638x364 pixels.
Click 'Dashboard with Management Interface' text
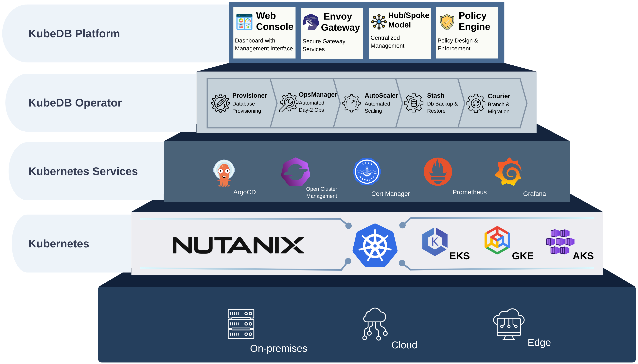264,44
